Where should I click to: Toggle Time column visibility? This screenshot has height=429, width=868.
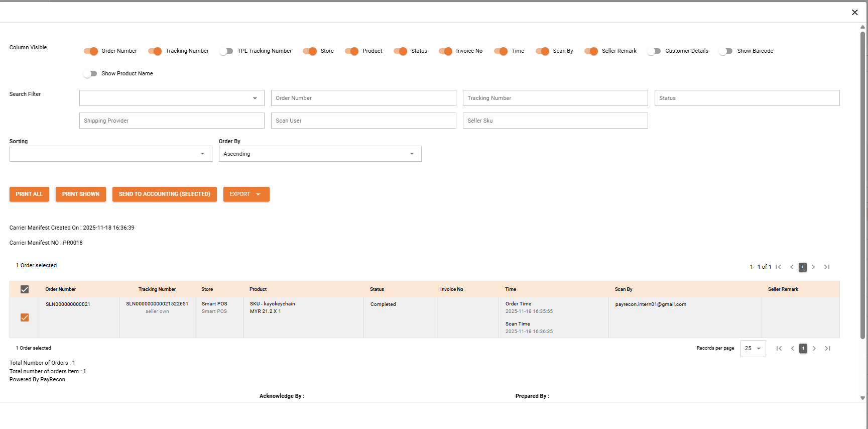point(501,51)
